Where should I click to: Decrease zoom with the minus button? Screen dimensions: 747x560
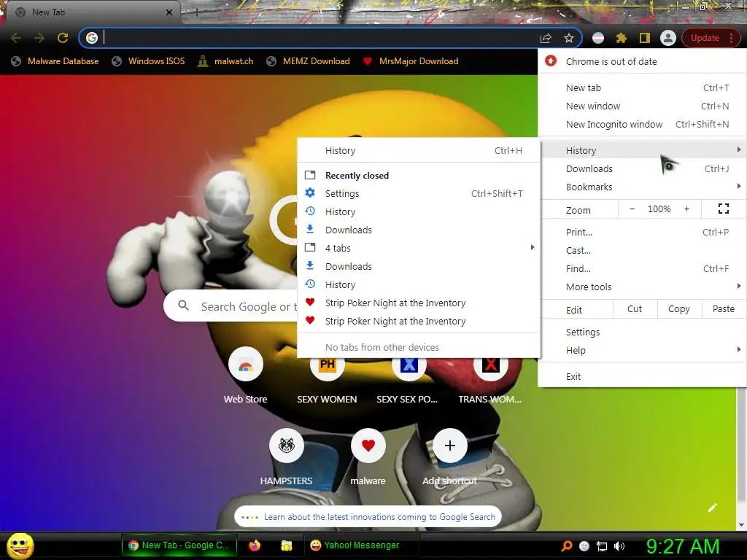(632, 209)
